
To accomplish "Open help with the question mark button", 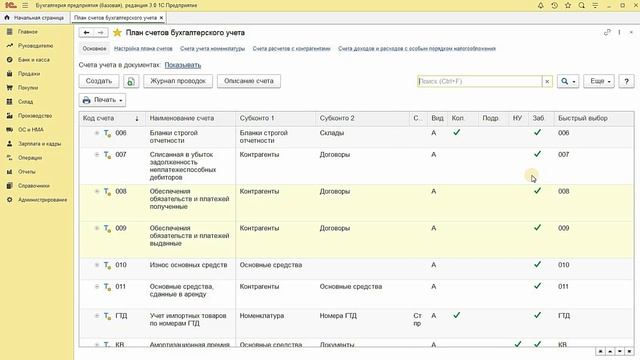I will (x=627, y=81).
